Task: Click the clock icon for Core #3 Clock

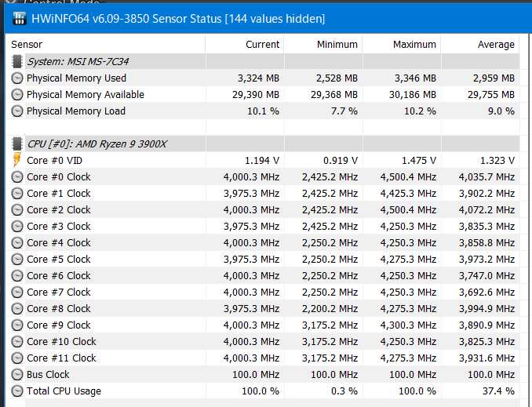Action: pos(17,226)
